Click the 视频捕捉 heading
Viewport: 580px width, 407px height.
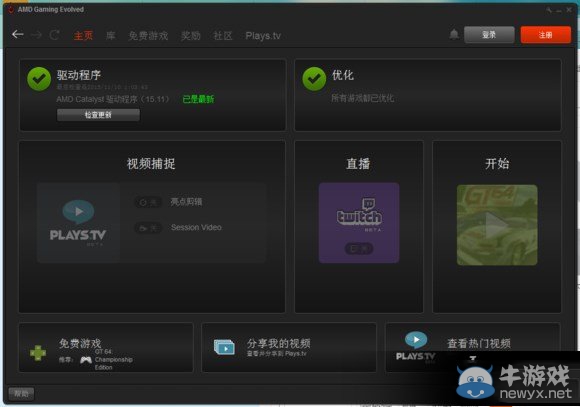coord(151,164)
